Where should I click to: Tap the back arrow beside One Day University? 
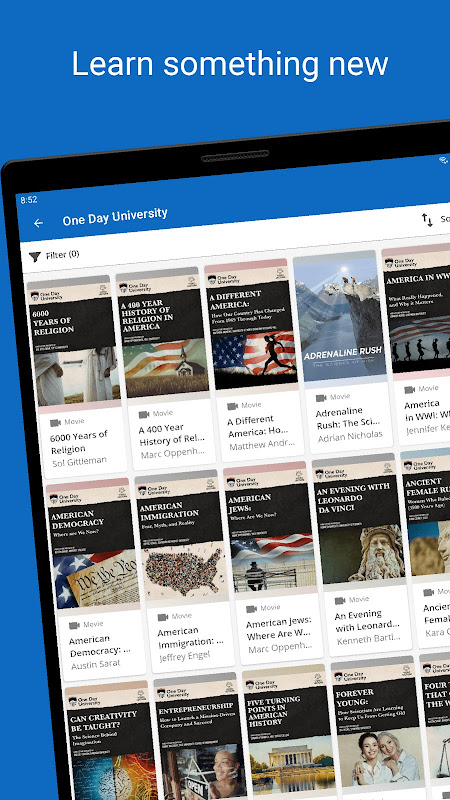click(38, 223)
